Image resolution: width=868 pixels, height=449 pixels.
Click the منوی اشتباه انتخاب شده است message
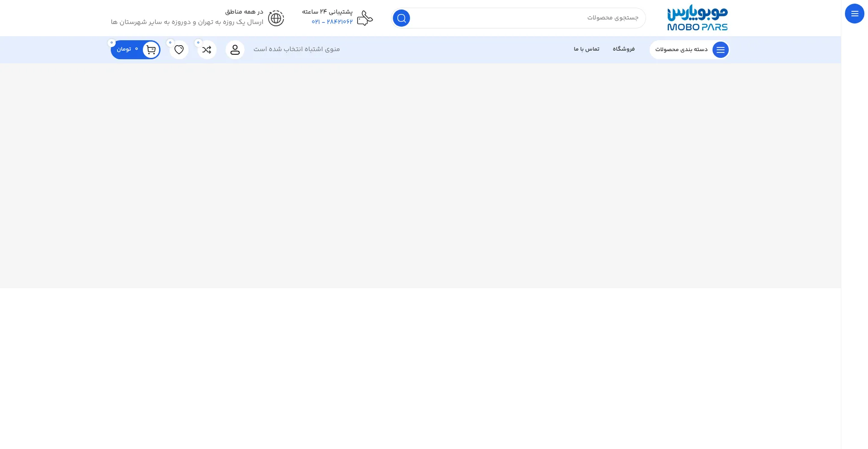click(x=297, y=49)
